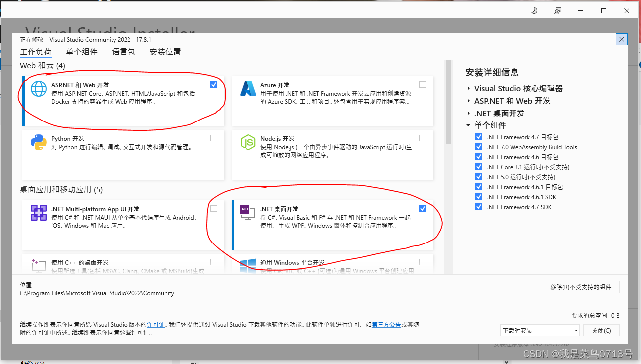
Task: Check the Python 开发 workload checkbox
Action: tap(214, 138)
